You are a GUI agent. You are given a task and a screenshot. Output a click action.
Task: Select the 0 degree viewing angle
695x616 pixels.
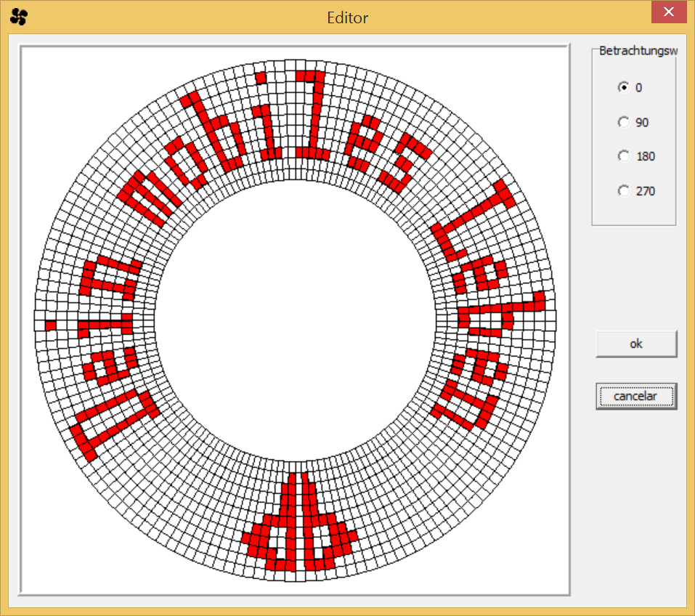tap(624, 87)
